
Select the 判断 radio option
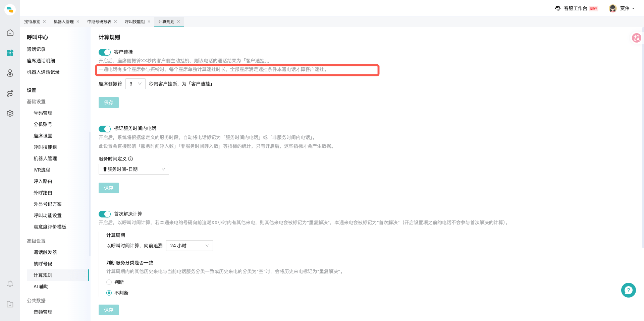pos(109,282)
